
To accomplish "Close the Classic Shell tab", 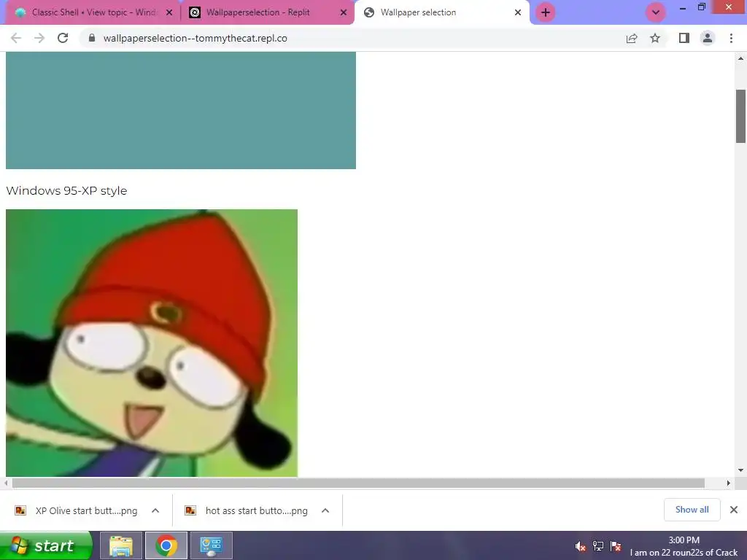I will tap(169, 12).
